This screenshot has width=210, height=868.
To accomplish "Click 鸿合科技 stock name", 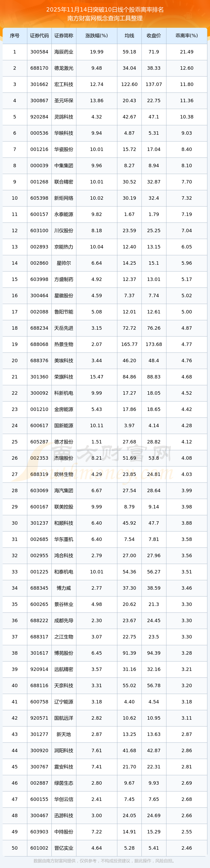I will [x=64, y=556].
